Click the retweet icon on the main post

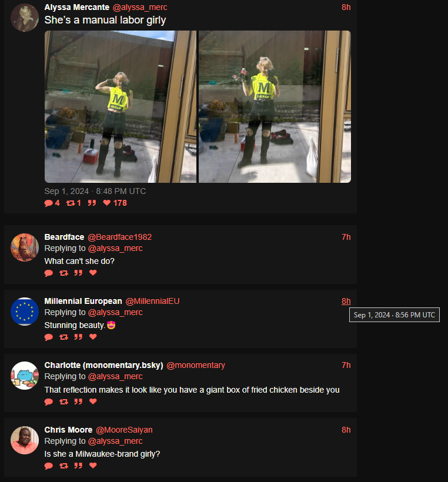[71, 203]
